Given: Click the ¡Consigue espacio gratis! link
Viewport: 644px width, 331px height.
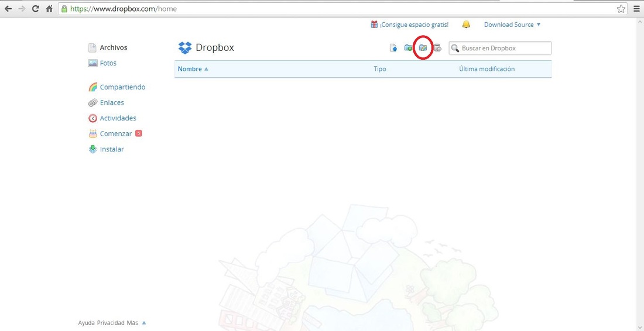Looking at the screenshot, I should point(414,25).
